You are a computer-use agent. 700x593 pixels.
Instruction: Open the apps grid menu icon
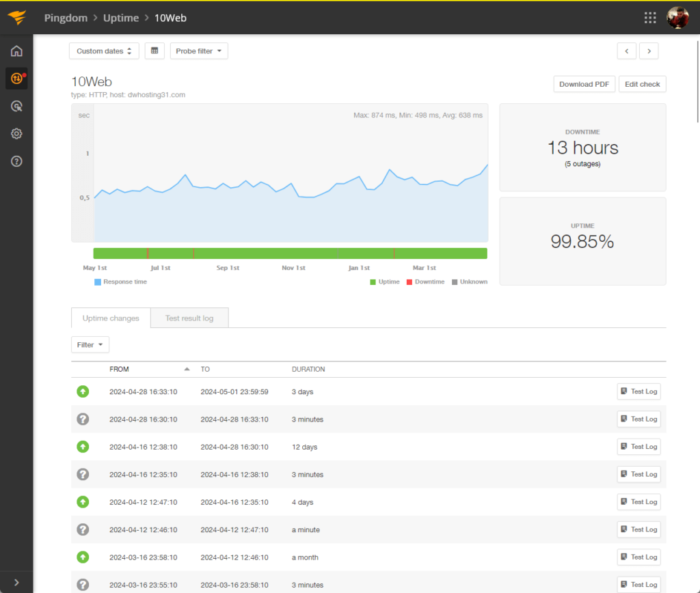(x=650, y=18)
